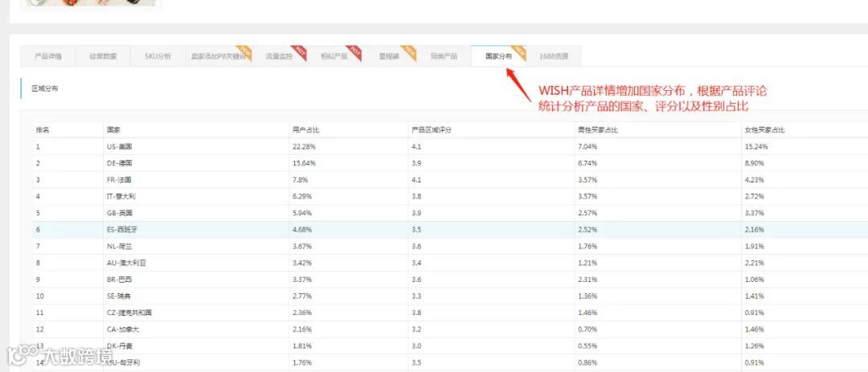Open the 相似产品 tab
This screenshot has height=372, width=868.
click(x=334, y=56)
